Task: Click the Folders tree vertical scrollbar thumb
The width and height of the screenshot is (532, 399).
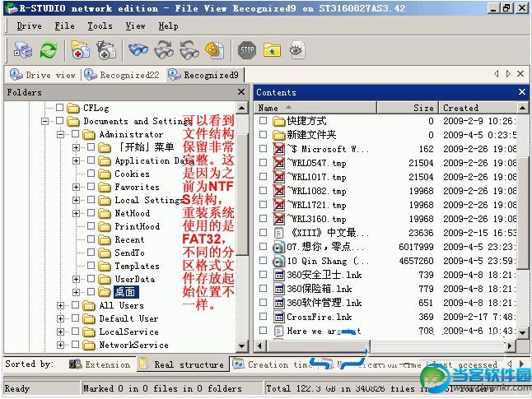Action: [x=242, y=195]
